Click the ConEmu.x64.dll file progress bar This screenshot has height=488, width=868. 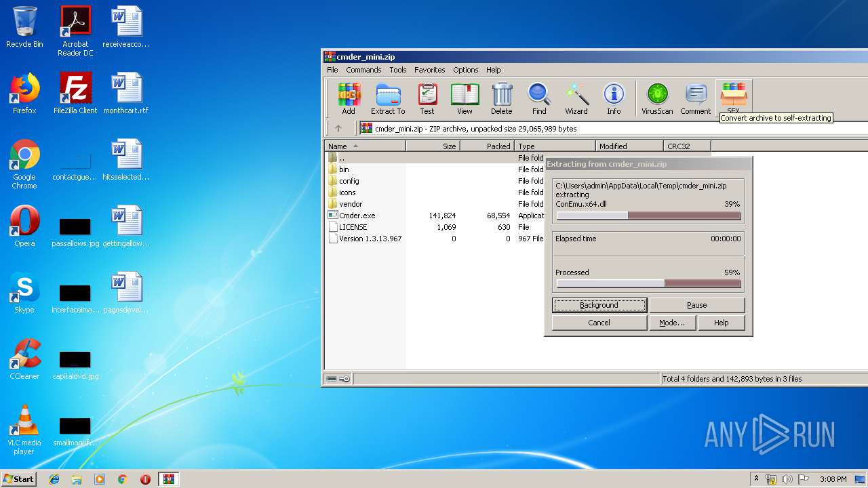pyautogui.click(x=648, y=216)
